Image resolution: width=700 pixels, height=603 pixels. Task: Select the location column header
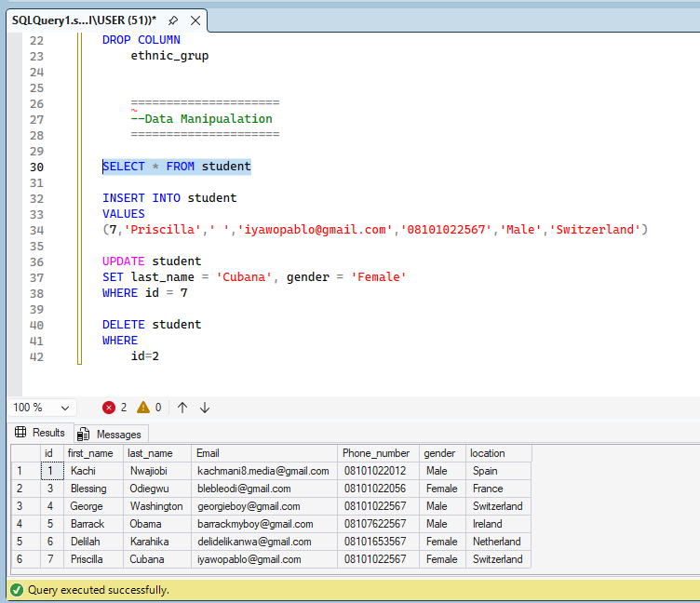point(498,453)
